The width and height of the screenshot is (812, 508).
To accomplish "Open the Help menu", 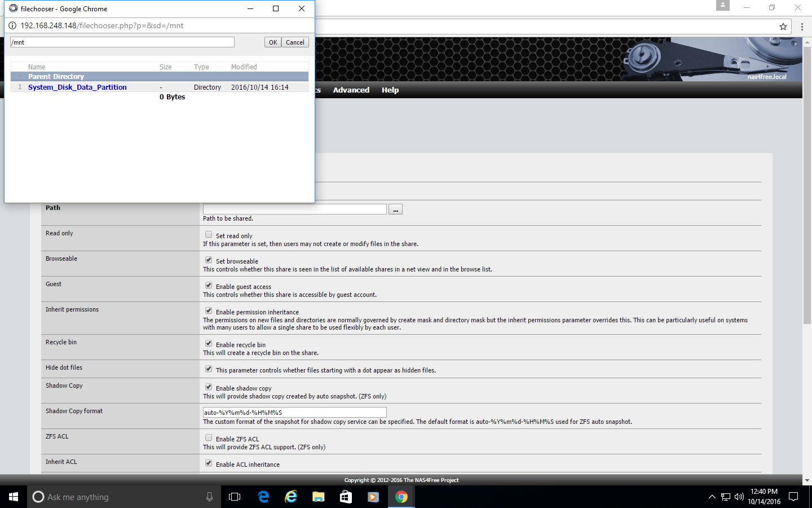I will coord(390,90).
